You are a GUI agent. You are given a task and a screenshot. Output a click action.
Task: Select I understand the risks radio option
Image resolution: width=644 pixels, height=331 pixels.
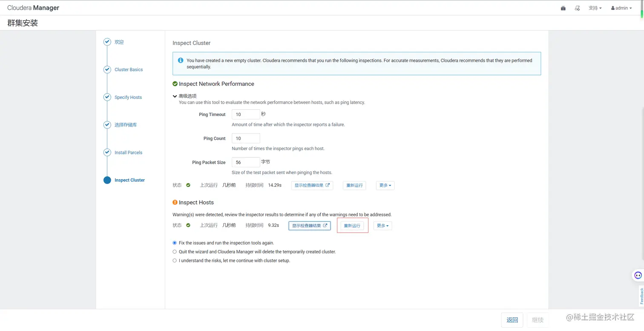[x=175, y=261]
